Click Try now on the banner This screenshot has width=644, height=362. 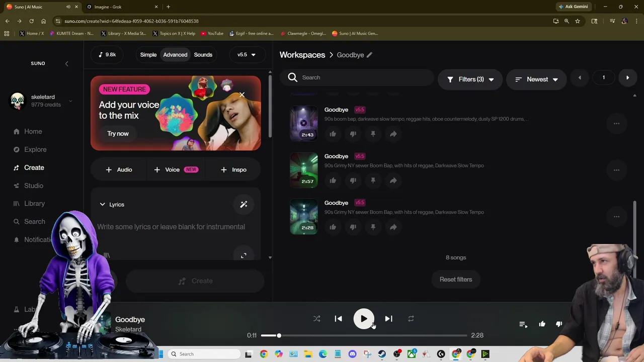(x=118, y=134)
